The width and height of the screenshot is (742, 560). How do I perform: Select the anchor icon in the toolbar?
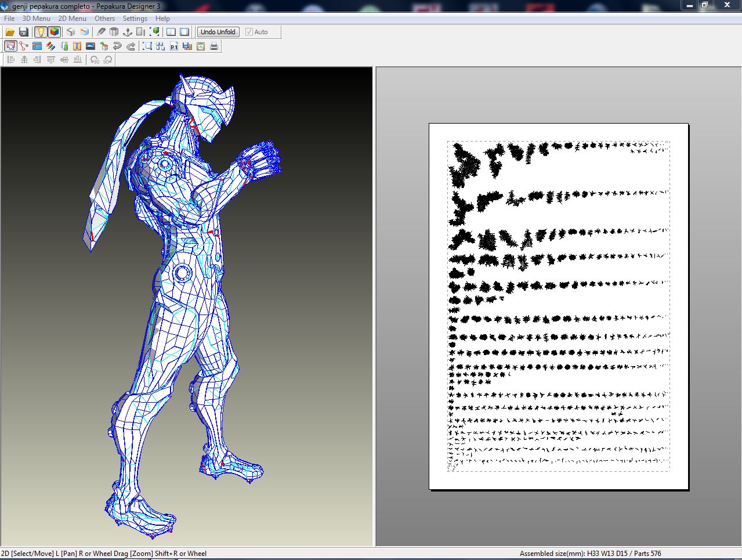click(x=128, y=32)
